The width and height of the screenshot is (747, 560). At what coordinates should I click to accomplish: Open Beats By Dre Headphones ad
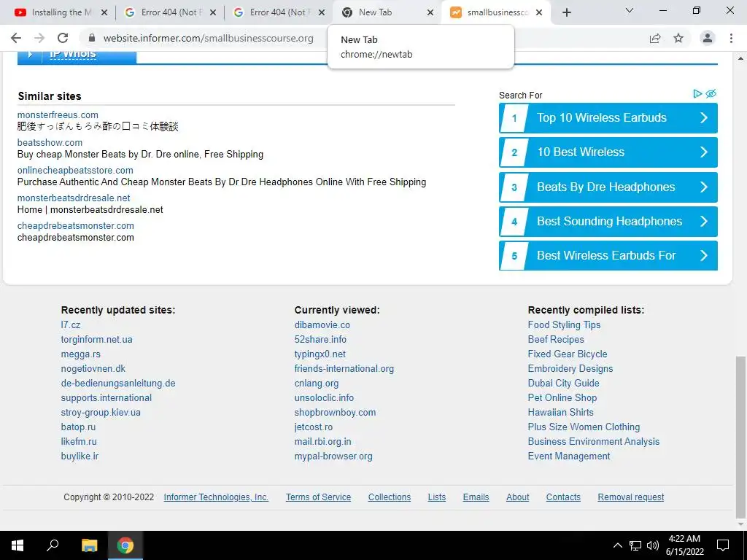pos(608,187)
